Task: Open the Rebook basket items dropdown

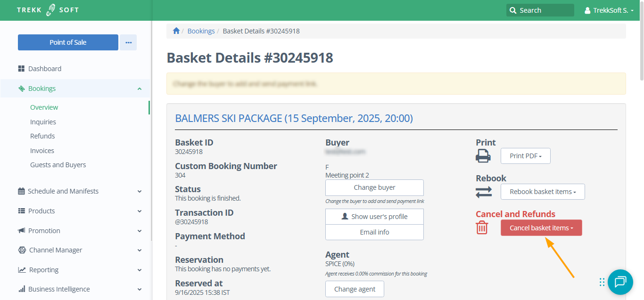Action: pos(542,192)
